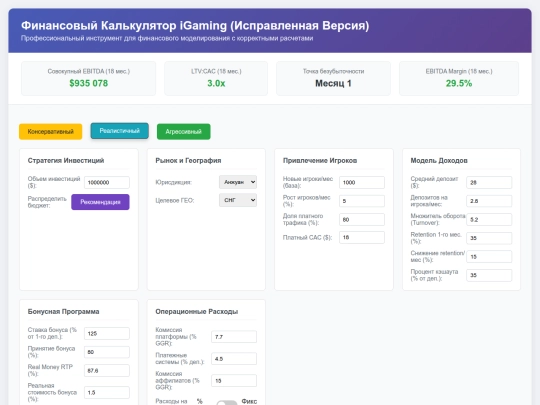Click the purple Рекомендации button
Viewport: 540px width, 405px height.
click(x=100, y=202)
